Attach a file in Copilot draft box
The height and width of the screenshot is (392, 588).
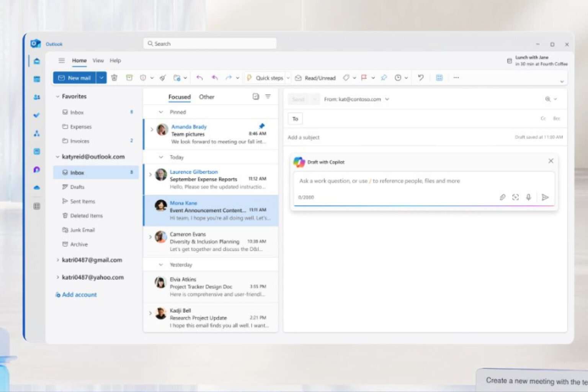coord(502,197)
